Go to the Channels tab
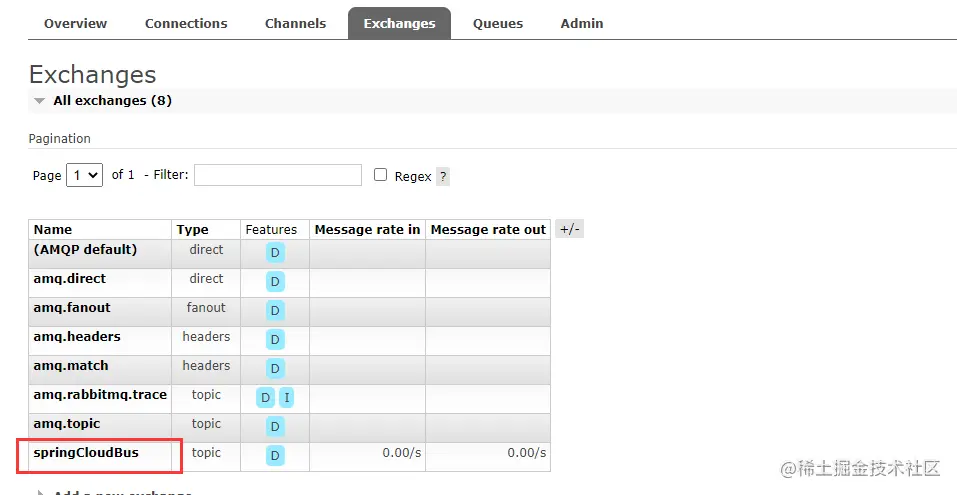The height and width of the screenshot is (495, 957). click(295, 23)
